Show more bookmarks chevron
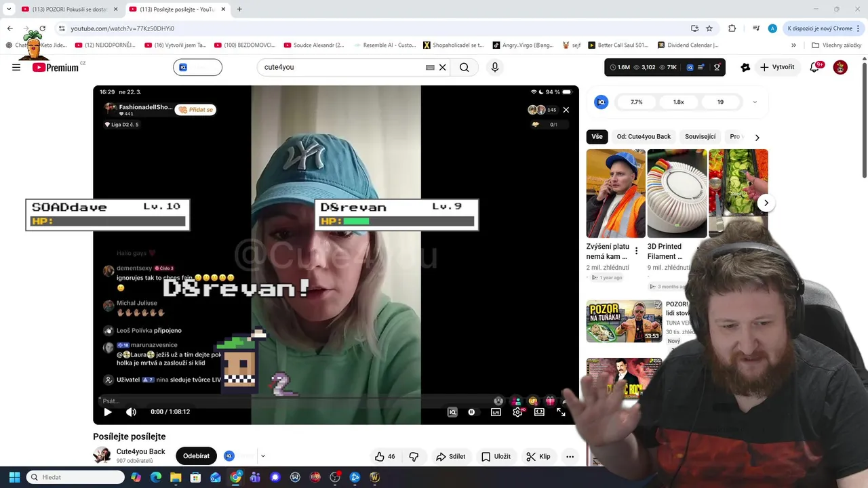 tap(793, 45)
